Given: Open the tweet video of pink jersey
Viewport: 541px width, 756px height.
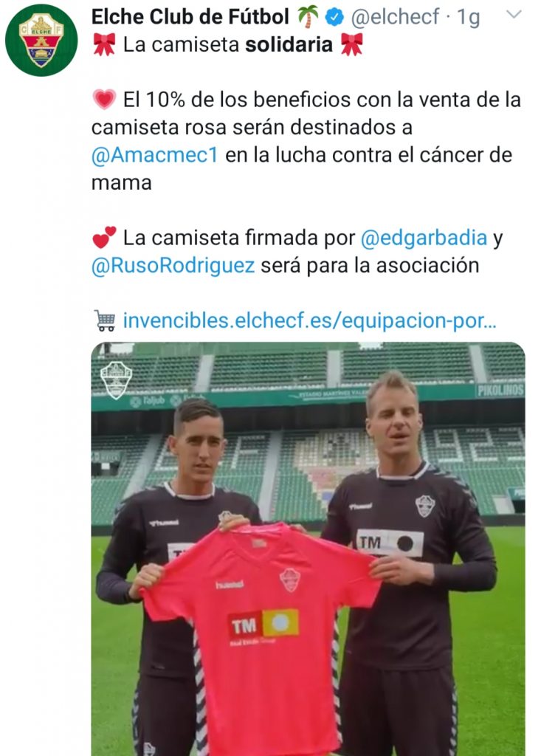Looking at the screenshot, I should tap(308, 549).
